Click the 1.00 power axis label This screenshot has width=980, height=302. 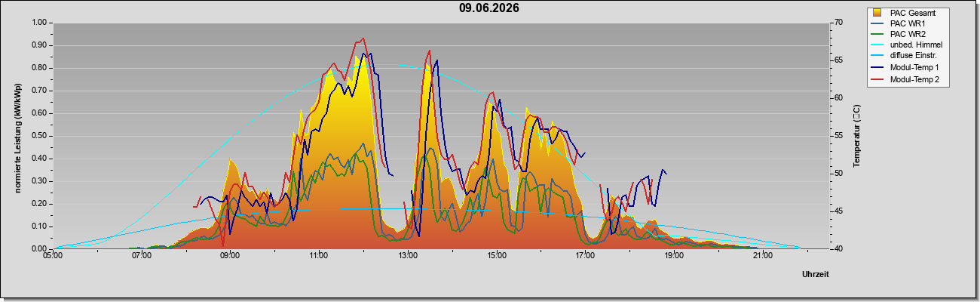[39, 23]
